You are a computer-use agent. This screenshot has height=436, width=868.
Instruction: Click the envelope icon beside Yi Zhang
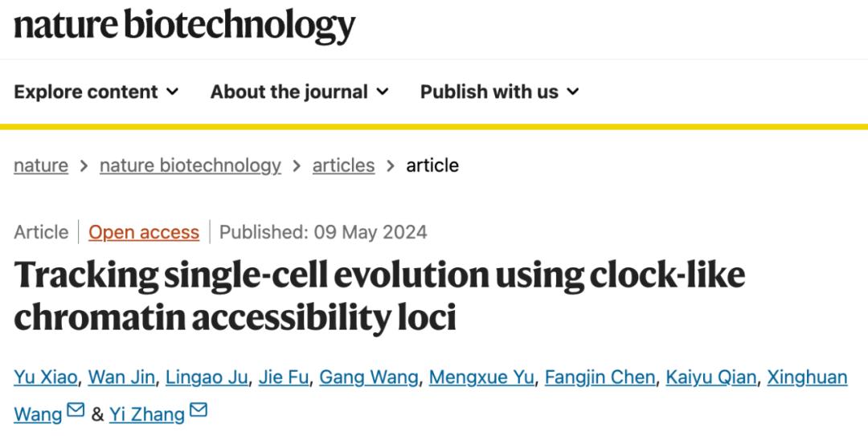tap(198, 412)
